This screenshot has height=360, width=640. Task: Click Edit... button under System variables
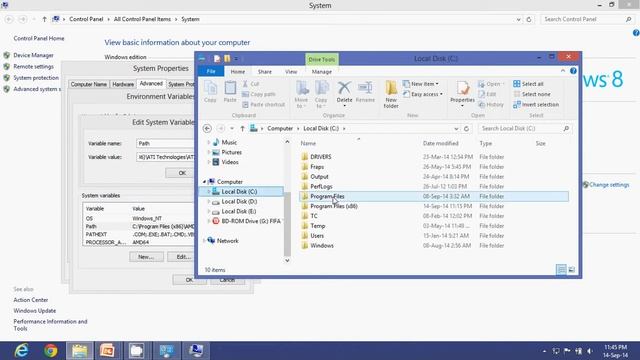(x=182, y=257)
